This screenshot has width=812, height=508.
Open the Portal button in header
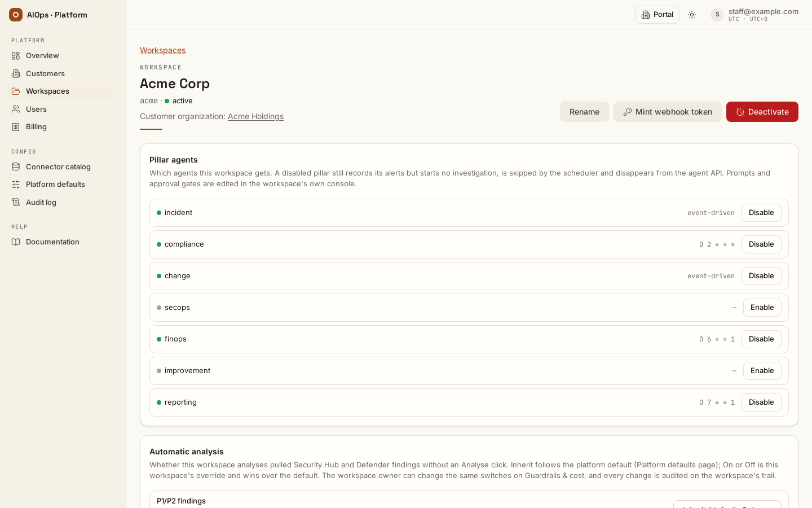(x=657, y=15)
